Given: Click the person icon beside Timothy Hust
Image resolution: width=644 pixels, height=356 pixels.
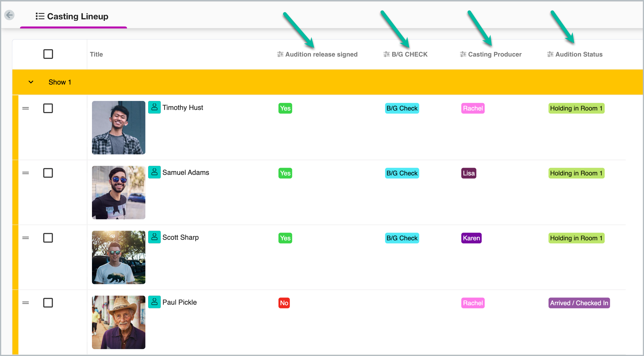Looking at the screenshot, I should tap(155, 107).
